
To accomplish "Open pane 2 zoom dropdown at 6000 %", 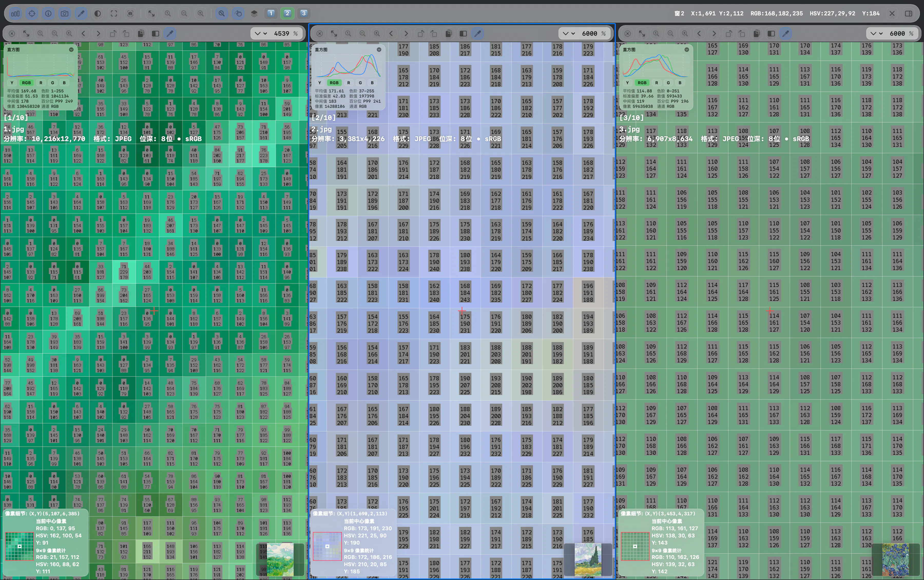I will pos(585,33).
